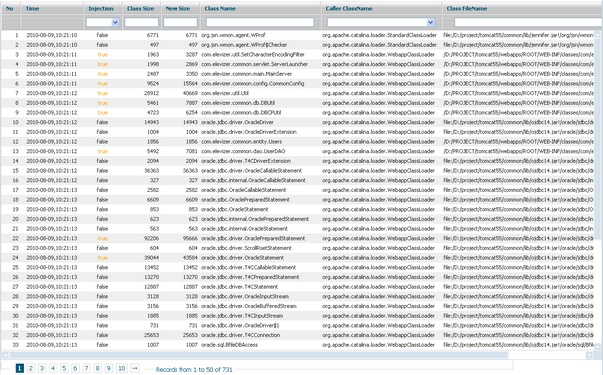The height and width of the screenshot is (375, 603).
Task: Click the horizontal scrollbar left arrow
Action: 5,355
